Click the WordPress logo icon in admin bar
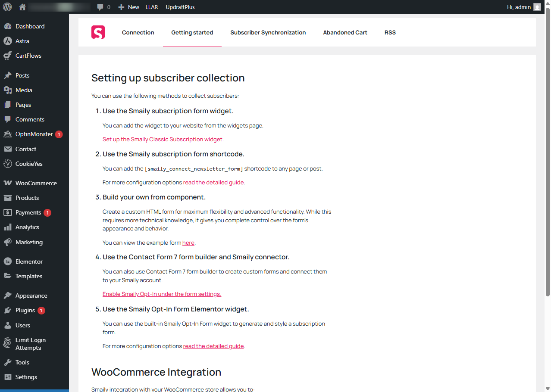Screen dimensions: 551x392 (7, 7)
